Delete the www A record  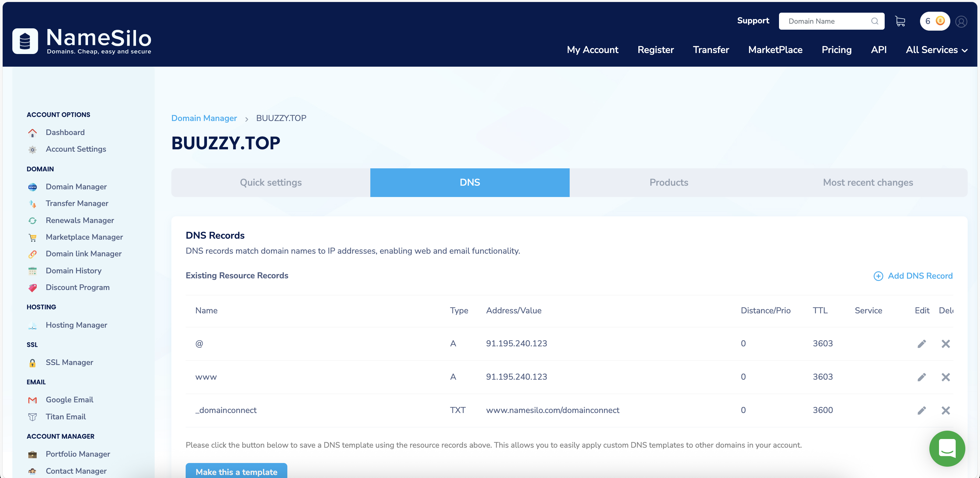pos(945,377)
